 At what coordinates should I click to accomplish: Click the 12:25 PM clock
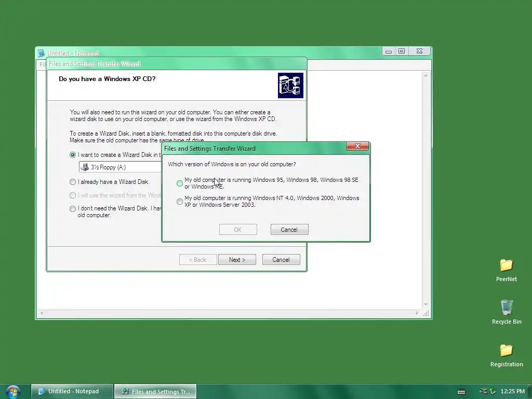point(512,391)
